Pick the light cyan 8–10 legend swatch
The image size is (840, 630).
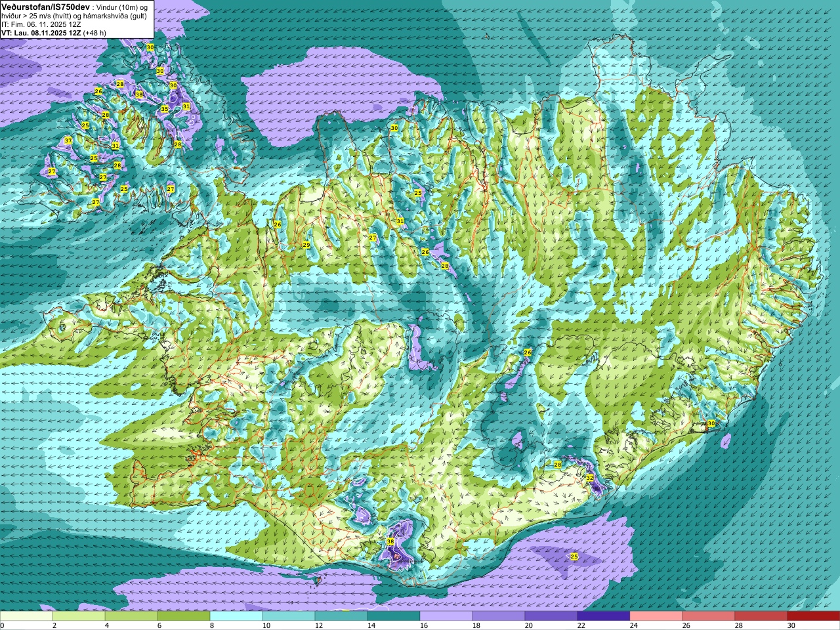[236, 616]
